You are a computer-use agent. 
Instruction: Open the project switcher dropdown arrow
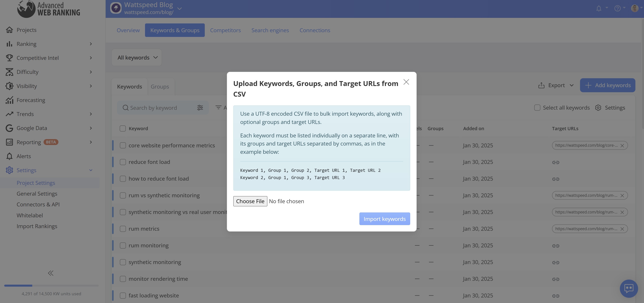pyautogui.click(x=179, y=8)
